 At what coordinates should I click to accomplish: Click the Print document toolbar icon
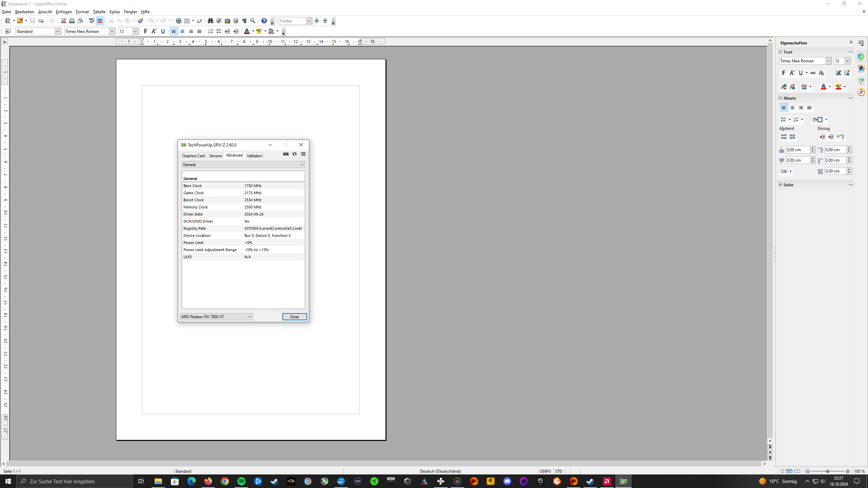(72, 21)
